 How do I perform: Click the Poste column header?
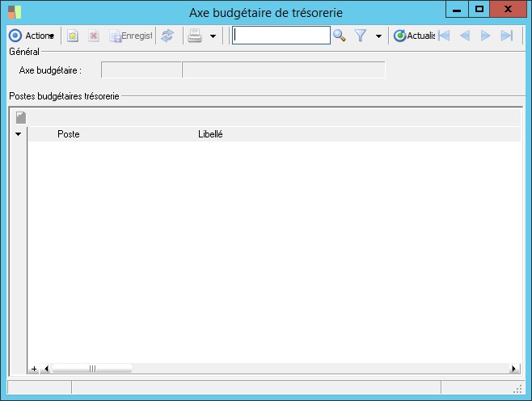69,134
